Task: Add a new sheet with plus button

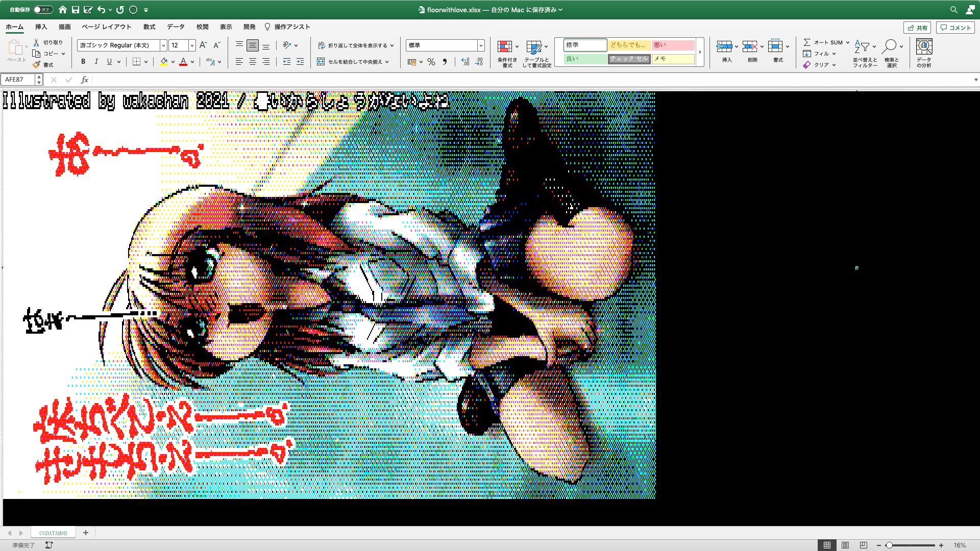Action: (x=86, y=533)
